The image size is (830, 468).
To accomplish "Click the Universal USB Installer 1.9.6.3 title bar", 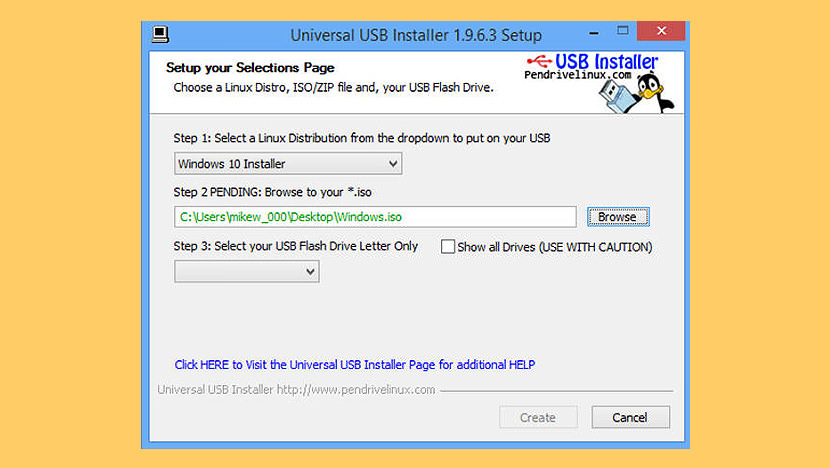I will [x=416, y=35].
